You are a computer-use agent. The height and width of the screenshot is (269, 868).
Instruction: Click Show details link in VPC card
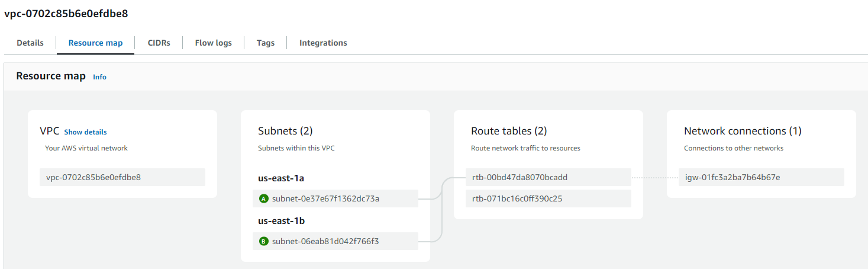[x=86, y=132]
